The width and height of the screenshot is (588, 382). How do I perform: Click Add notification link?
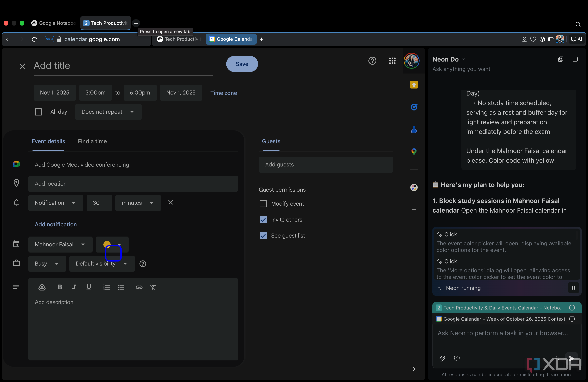coord(56,224)
